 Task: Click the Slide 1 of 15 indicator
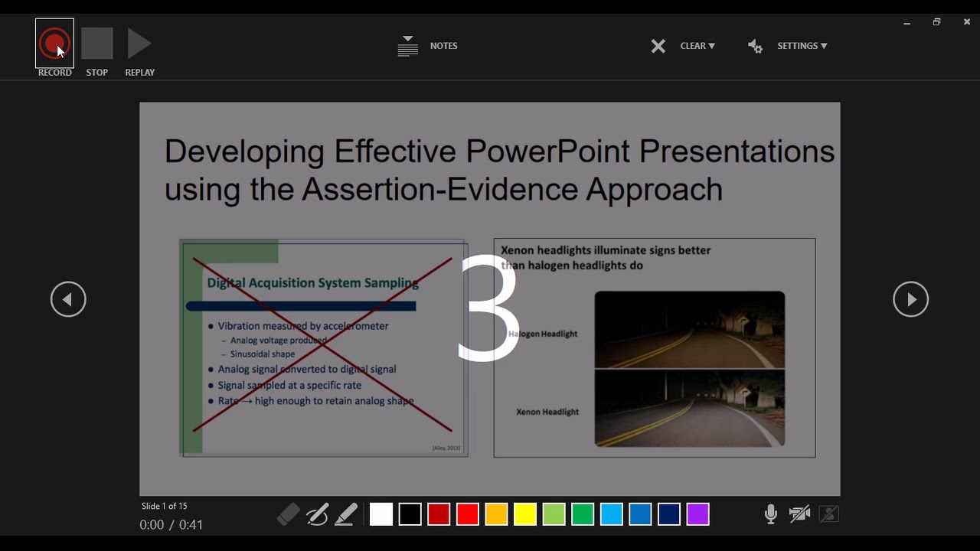point(164,506)
